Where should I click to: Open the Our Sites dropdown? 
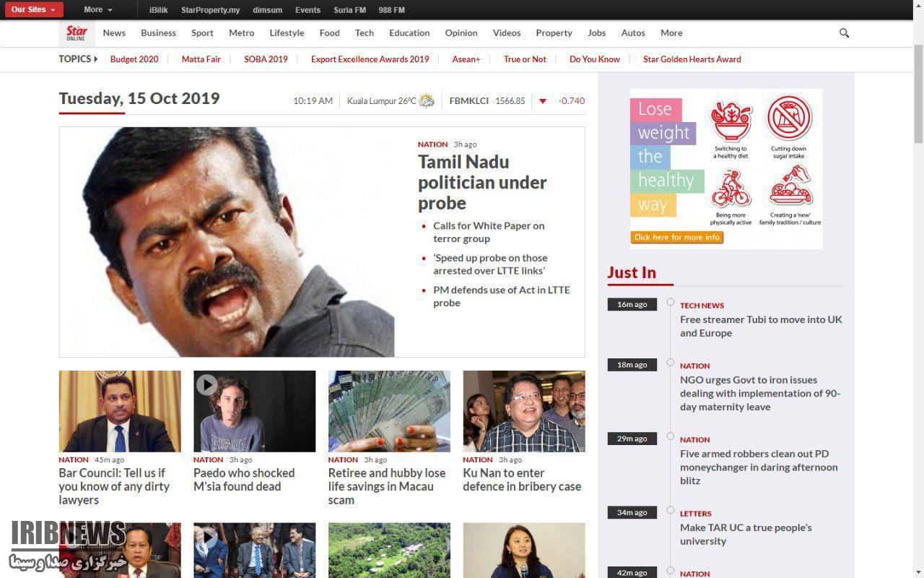33,10
